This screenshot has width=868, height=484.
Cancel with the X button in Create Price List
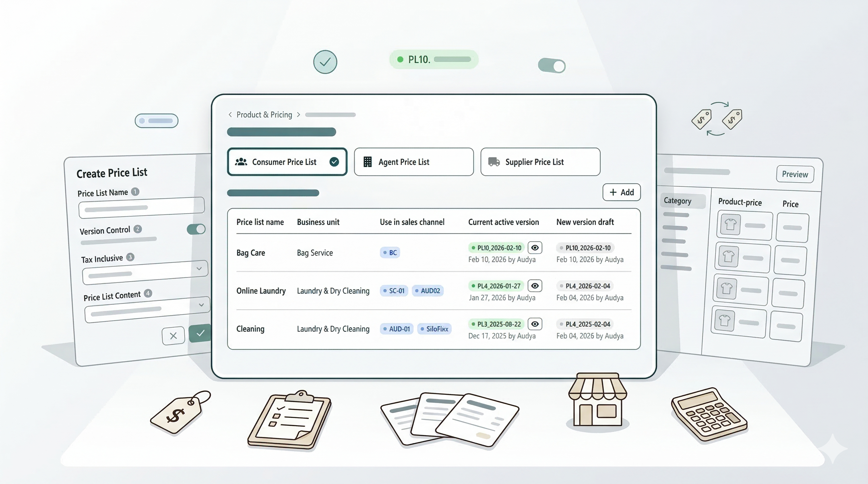(173, 336)
